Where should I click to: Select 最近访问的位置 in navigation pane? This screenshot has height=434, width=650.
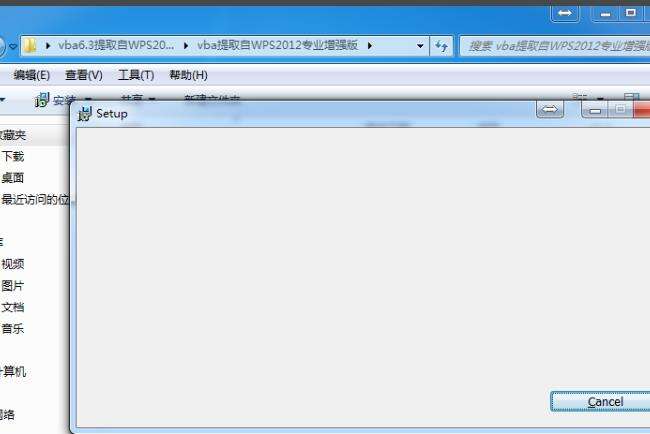(35, 199)
